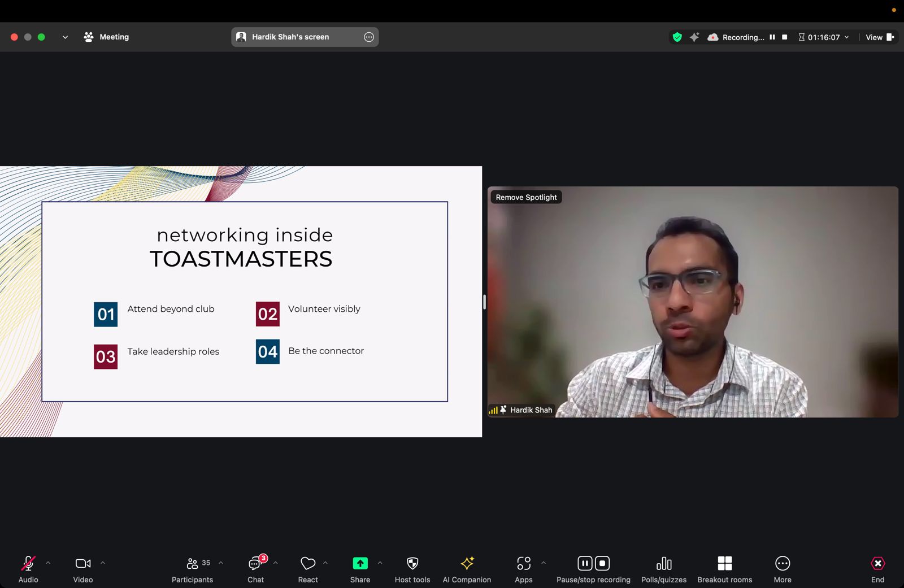The width and height of the screenshot is (904, 588).
Task: Open the Chat panel with unread messages
Action: pos(255,569)
